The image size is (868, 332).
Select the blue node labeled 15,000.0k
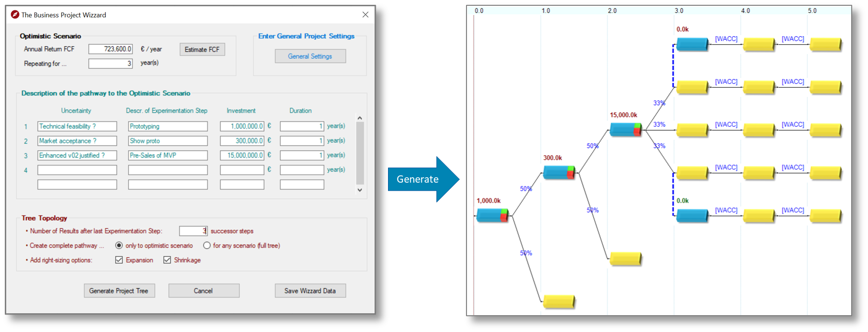[625, 130]
